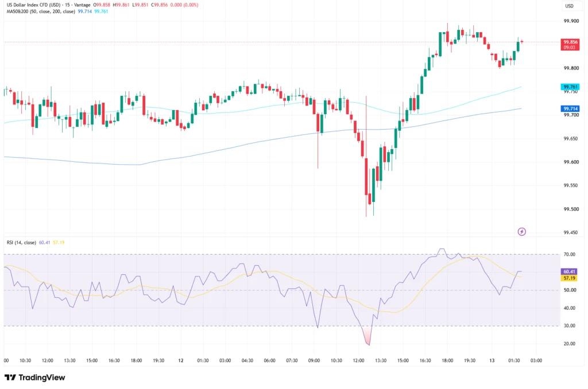
Task: Click the 99.650 price axis label
Action: 571,139
